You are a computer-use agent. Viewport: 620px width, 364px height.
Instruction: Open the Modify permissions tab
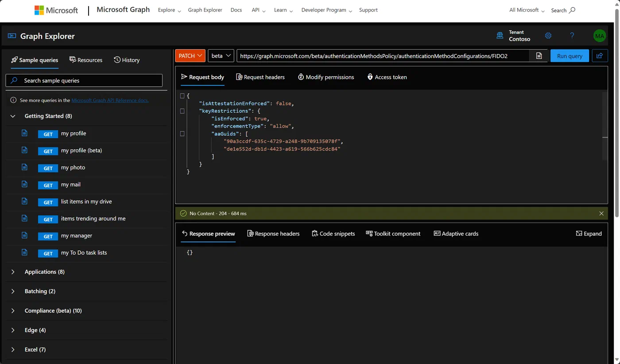[x=326, y=77]
